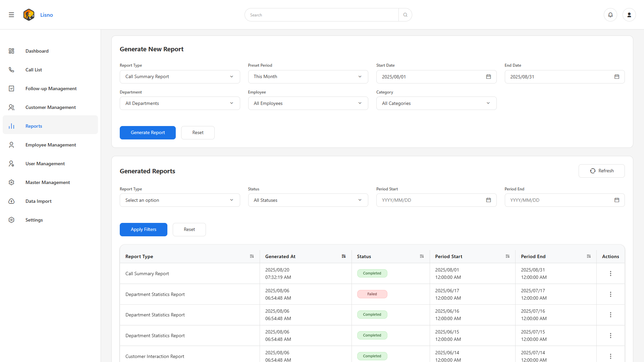This screenshot has width=644, height=362.
Task: Open the All Categories dropdown
Action: coord(436,103)
